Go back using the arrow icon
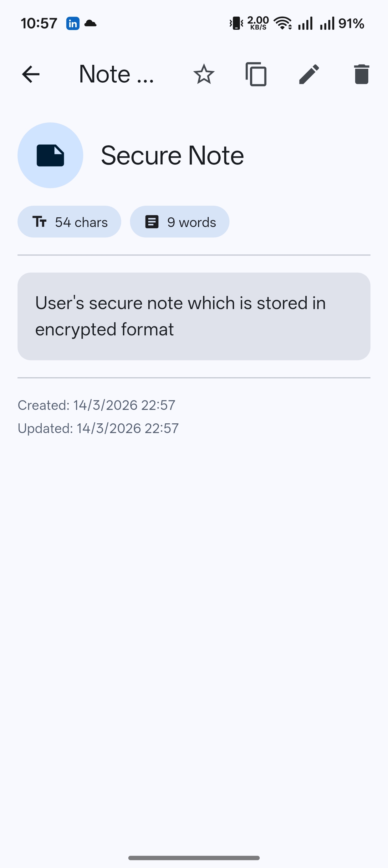This screenshot has width=388, height=868. click(31, 74)
